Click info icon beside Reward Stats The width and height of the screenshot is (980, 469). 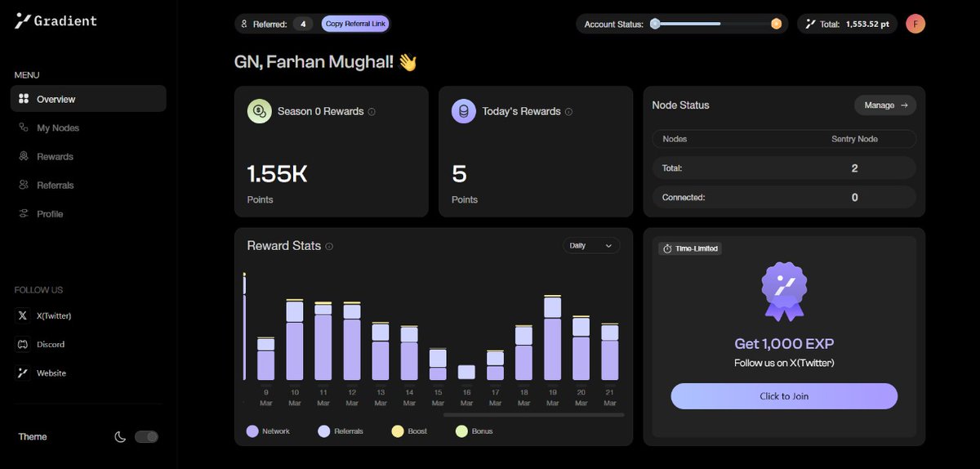coord(329,246)
